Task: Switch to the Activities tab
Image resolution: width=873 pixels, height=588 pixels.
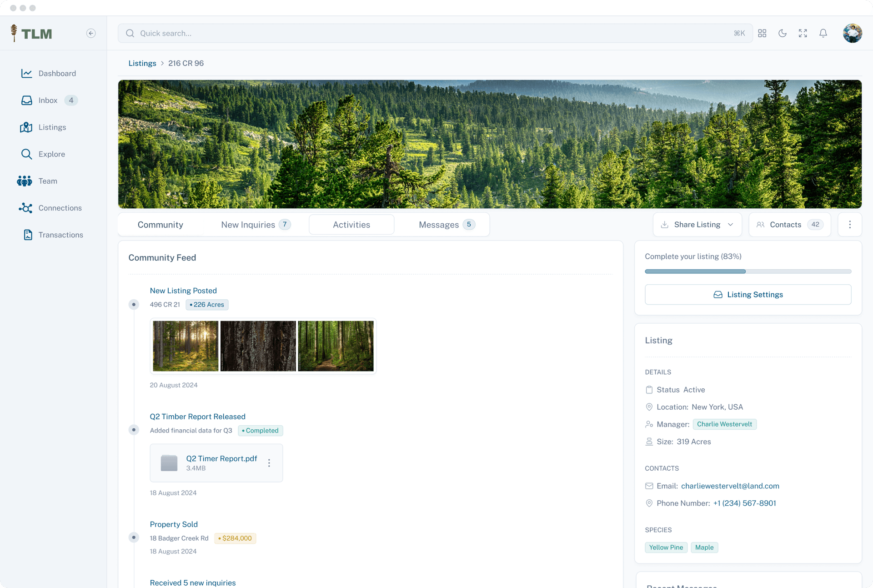Action: click(x=351, y=224)
